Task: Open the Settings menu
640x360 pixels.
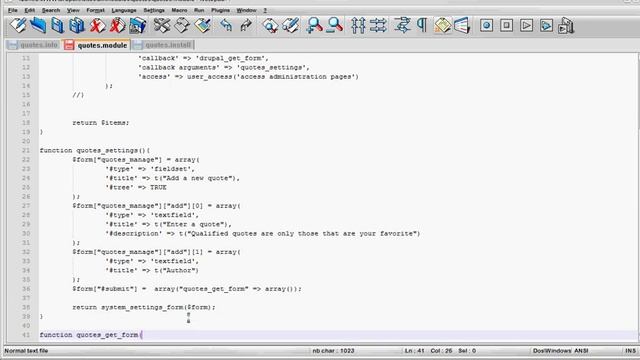Action: click(x=154, y=10)
